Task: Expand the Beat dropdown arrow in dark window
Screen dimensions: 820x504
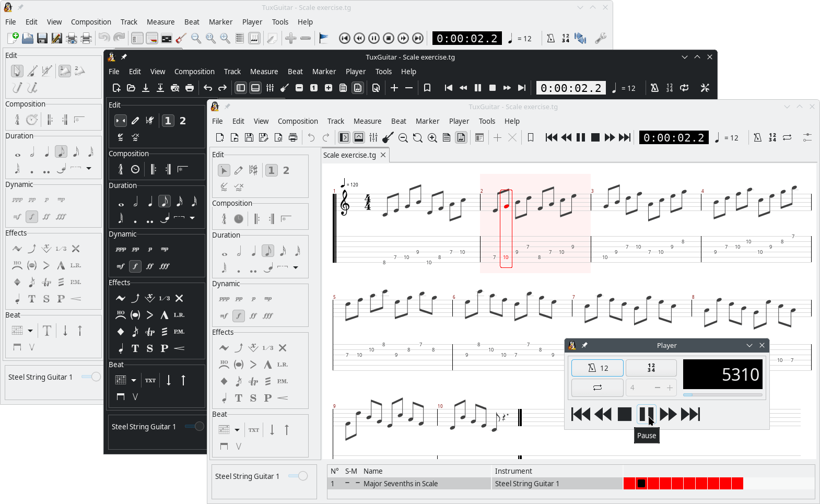Action: pos(134,380)
